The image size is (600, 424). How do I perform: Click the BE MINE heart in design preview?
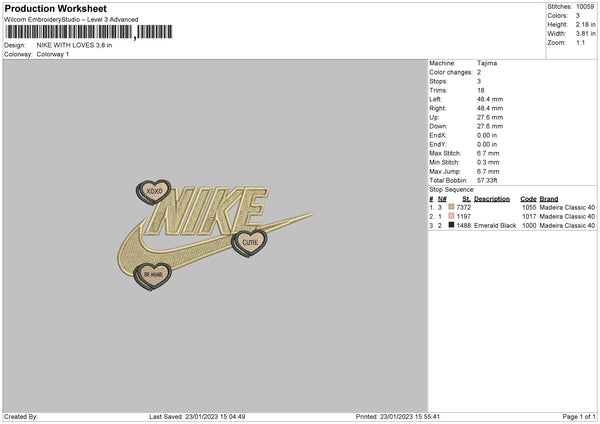(152, 276)
